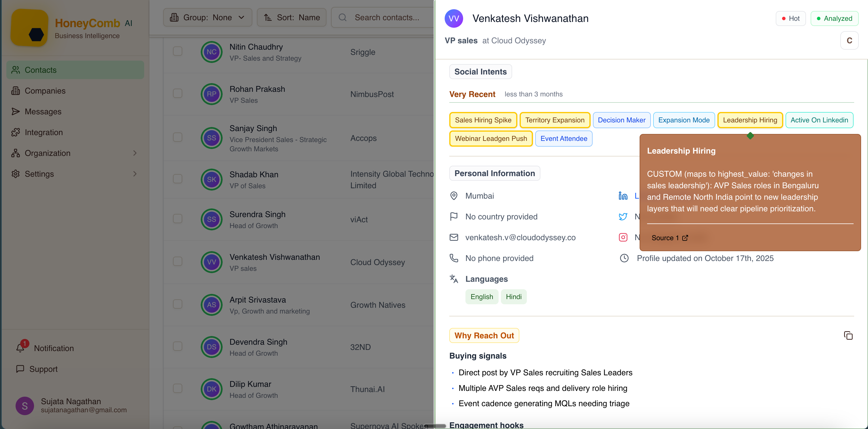Open the Companies sidebar item

coord(45,91)
